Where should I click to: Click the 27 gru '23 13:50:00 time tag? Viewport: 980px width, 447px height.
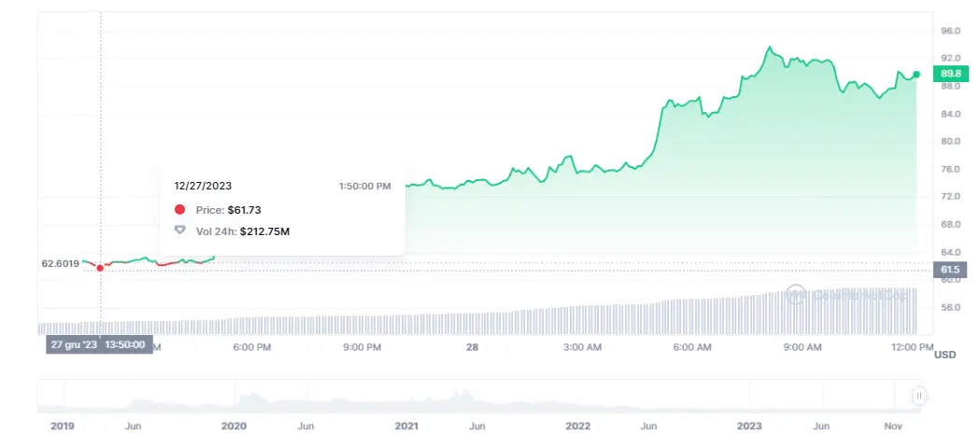point(99,344)
